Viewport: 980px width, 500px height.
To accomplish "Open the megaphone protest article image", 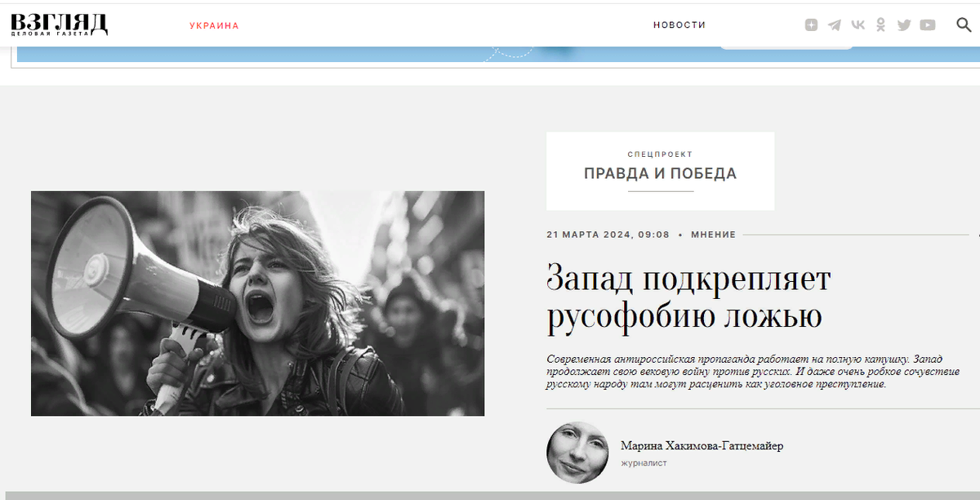I will [257, 303].
